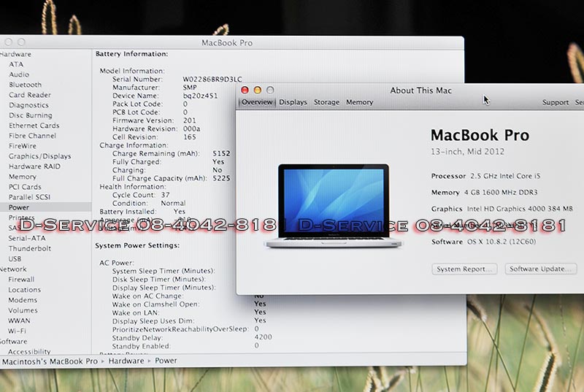Select USB in the sidebar
The image size is (584, 392).
pyautogui.click(x=15, y=258)
